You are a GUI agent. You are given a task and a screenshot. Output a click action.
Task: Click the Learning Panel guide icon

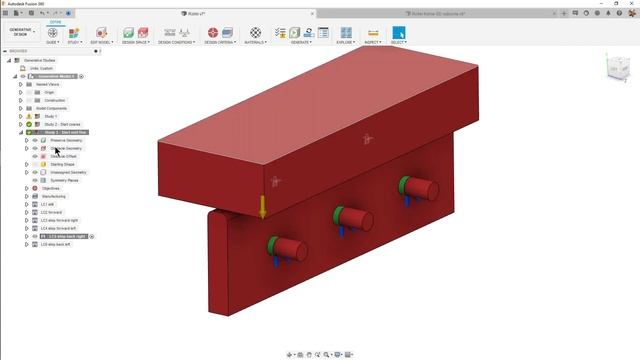coord(52,33)
